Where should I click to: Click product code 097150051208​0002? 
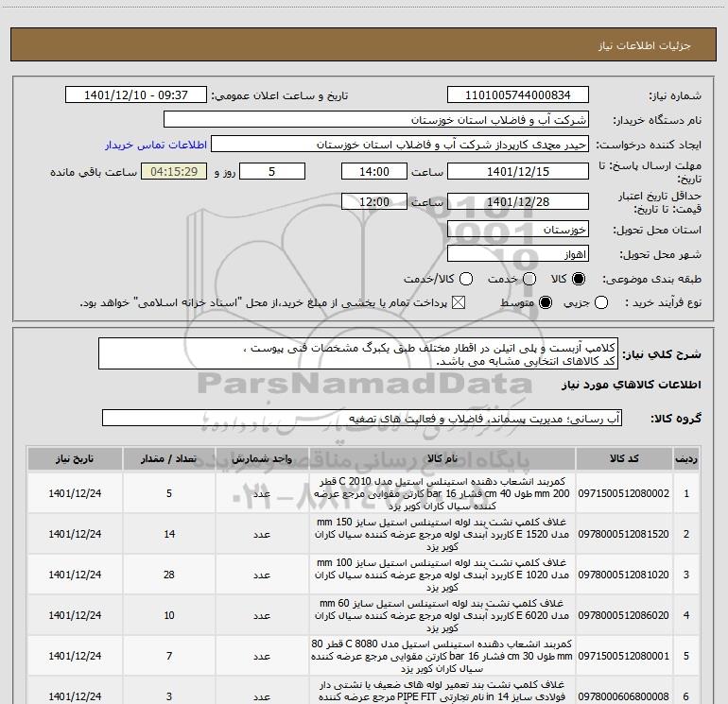[x=624, y=493]
